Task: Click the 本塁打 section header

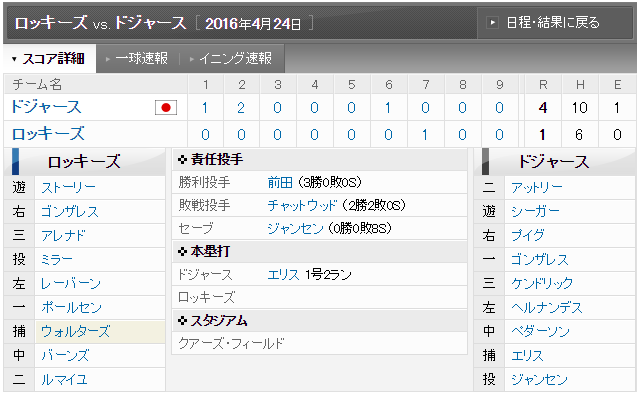Action: tap(320, 251)
